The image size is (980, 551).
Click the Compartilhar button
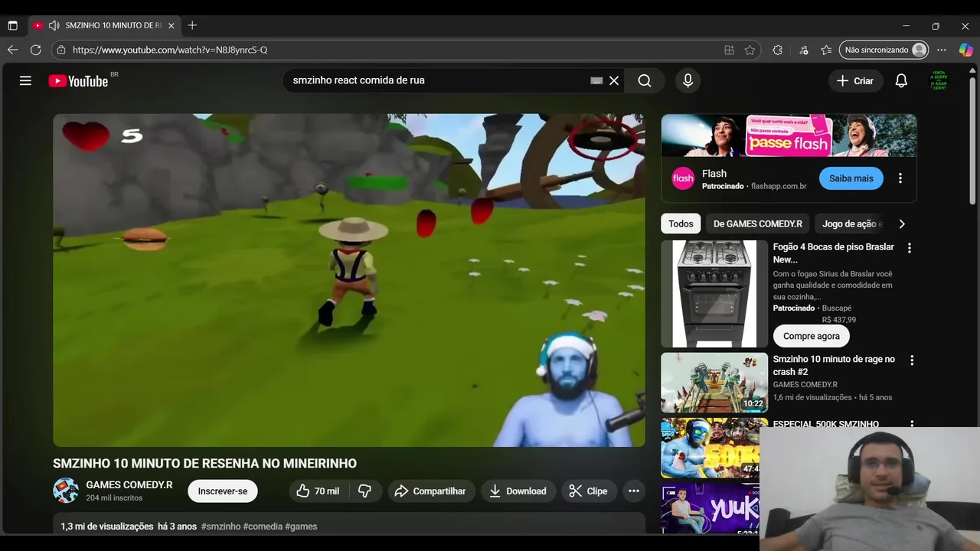431,491
